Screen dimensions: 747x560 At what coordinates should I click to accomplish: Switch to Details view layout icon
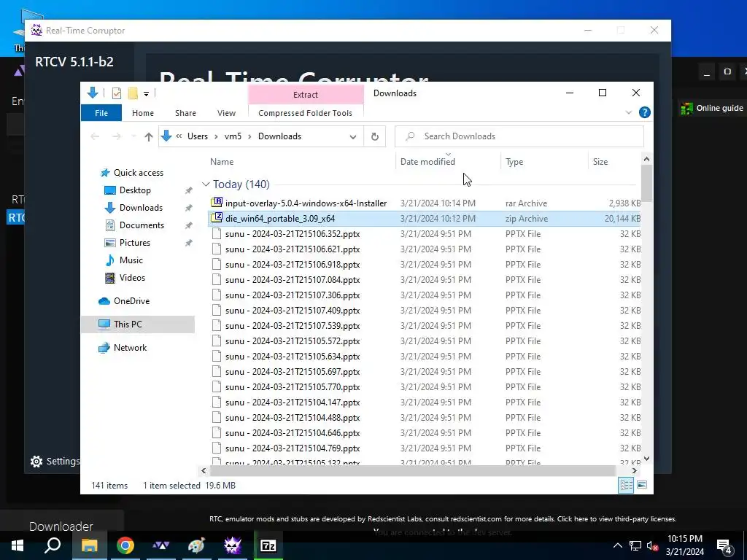click(x=626, y=485)
